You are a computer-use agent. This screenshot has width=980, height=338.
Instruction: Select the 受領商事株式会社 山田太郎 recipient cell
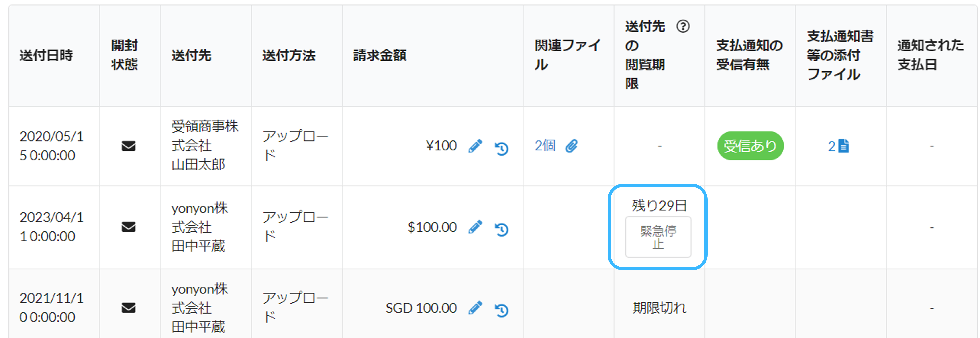point(205,146)
